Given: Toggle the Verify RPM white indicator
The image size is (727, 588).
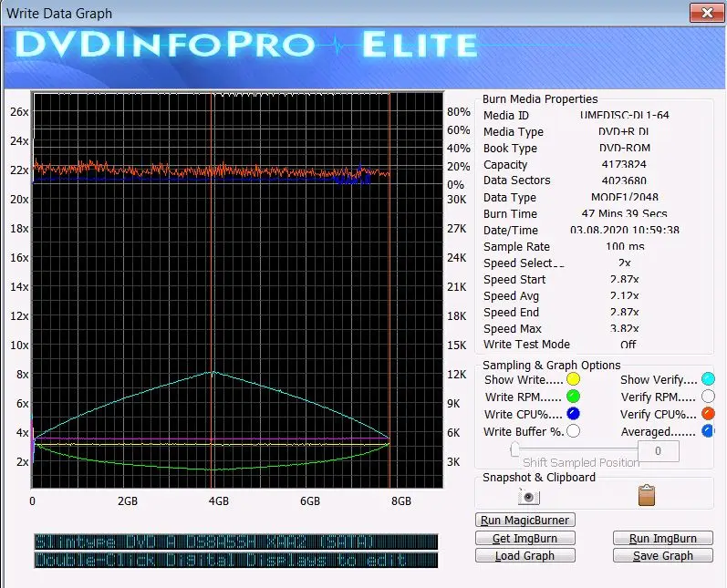Looking at the screenshot, I should pos(708,397).
